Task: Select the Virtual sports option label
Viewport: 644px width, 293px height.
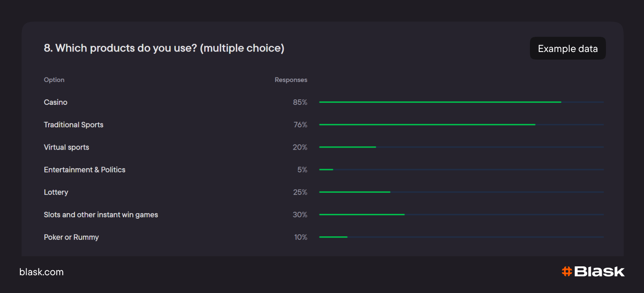Action: coord(66,147)
